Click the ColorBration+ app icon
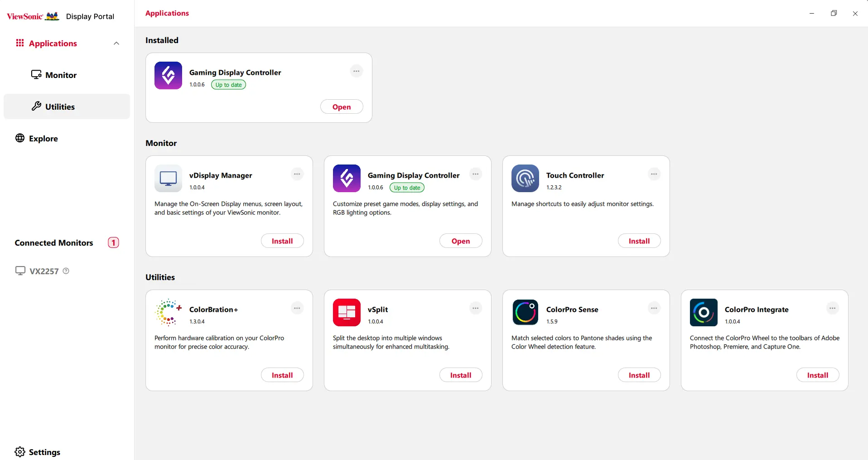868x460 pixels. [x=168, y=312]
